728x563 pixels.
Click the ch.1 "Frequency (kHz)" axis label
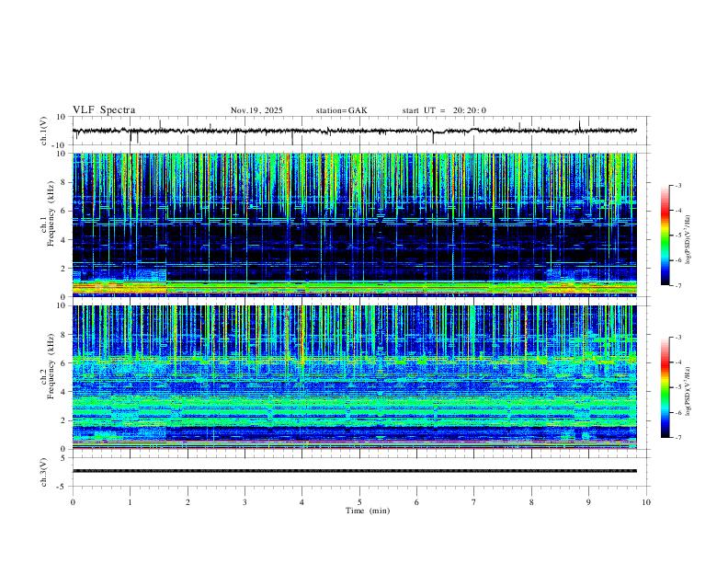51,214
